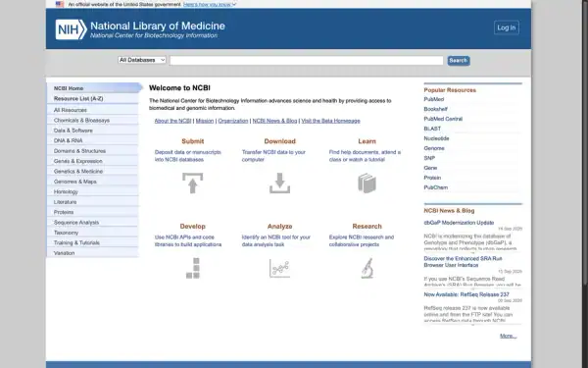Open SNP resource

pos(429,158)
